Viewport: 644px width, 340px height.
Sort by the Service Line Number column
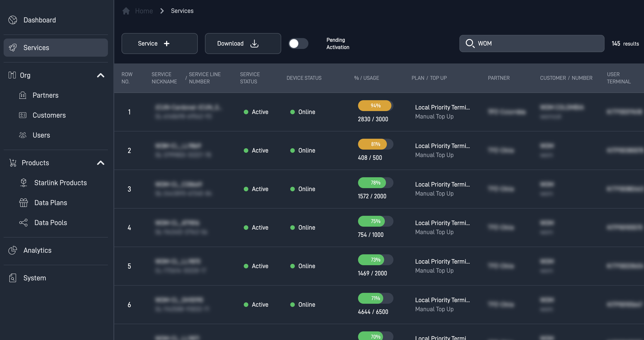tap(205, 78)
